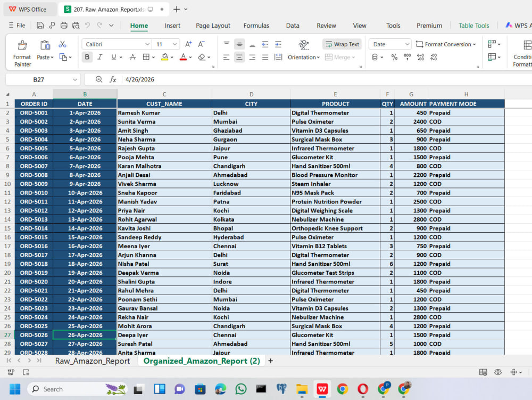Open the font name Calibri dropdown
The width and height of the screenshot is (532, 400).
pyautogui.click(x=147, y=44)
